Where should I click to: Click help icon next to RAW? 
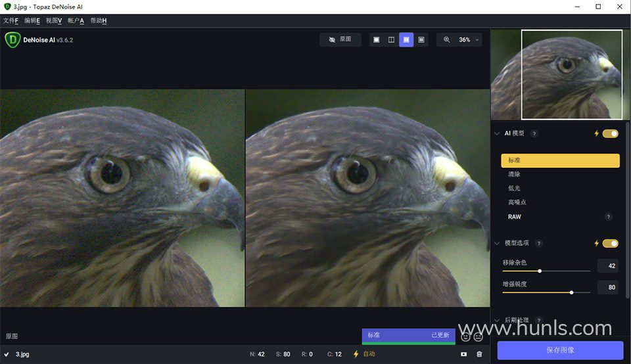pyautogui.click(x=608, y=217)
